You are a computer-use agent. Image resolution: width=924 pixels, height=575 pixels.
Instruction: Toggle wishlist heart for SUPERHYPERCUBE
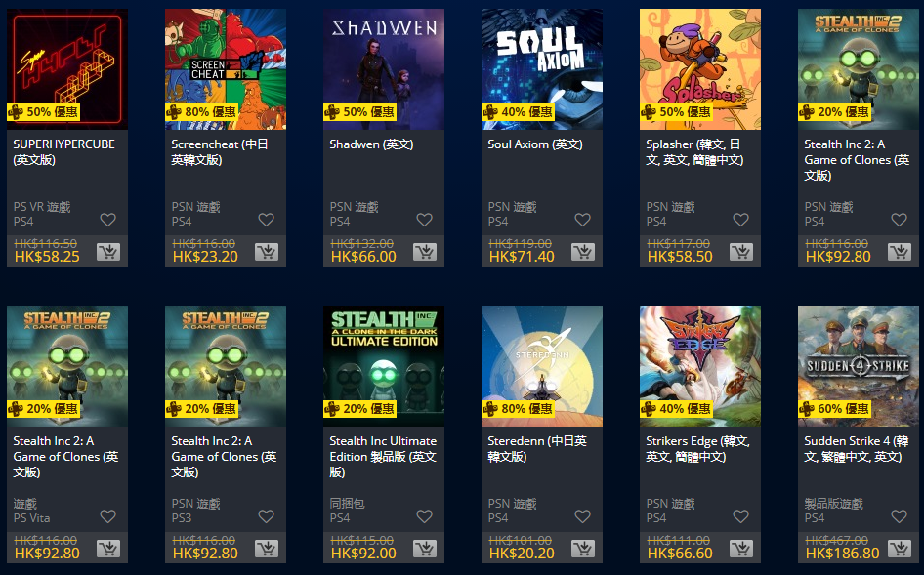pos(107,220)
